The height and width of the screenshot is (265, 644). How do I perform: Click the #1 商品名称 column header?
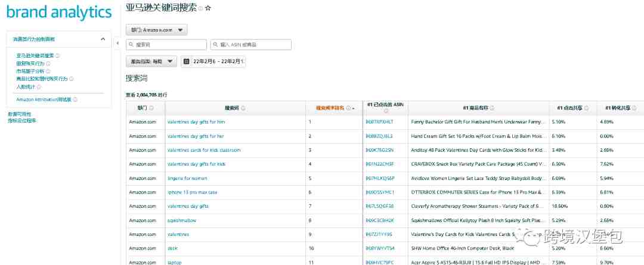(x=478, y=108)
